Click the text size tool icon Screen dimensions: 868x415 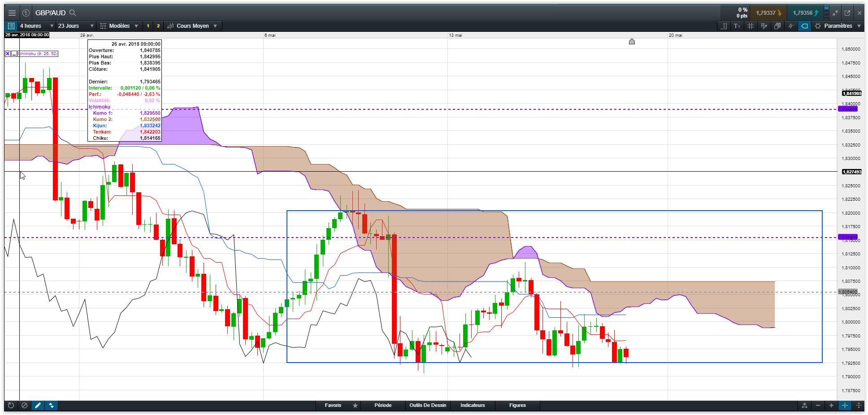pyautogui.click(x=737, y=26)
